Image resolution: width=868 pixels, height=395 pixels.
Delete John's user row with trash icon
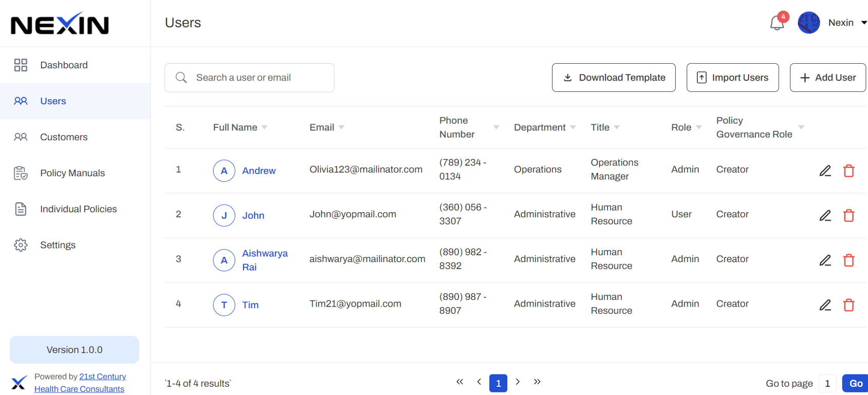coord(848,216)
